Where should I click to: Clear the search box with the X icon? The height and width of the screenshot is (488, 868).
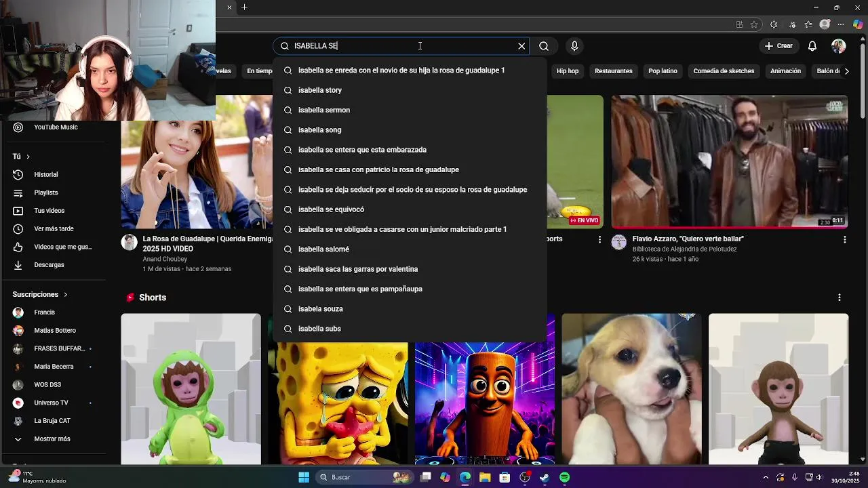pos(521,46)
